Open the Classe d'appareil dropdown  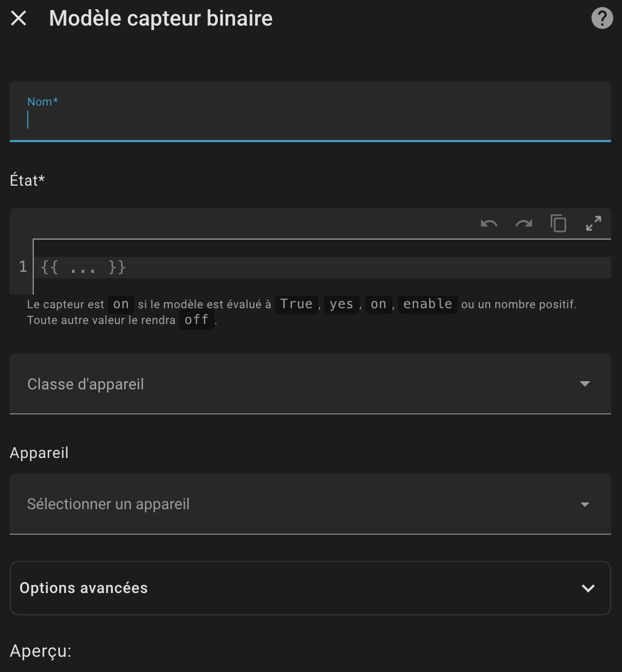(x=294, y=384)
